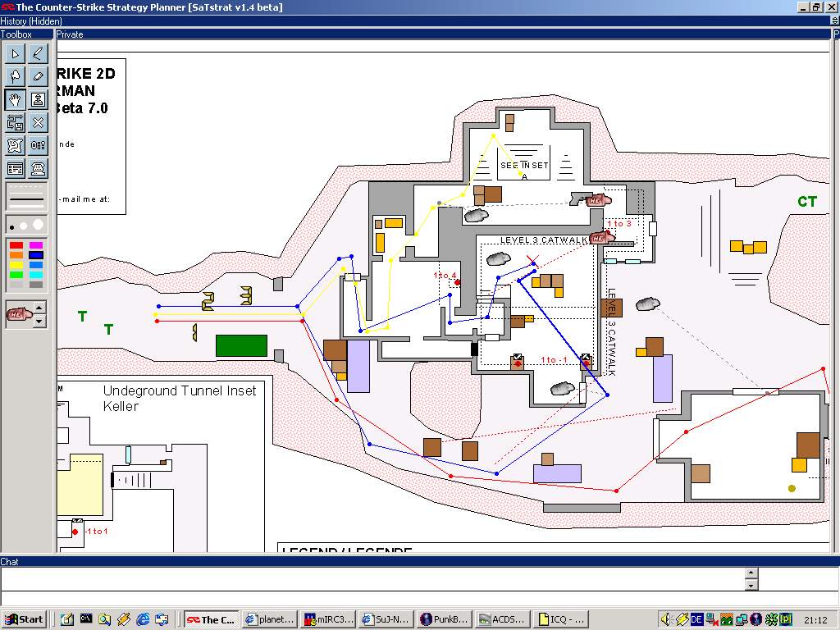Select the medium dot size
The height and width of the screenshot is (630, 840).
(24, 226)
